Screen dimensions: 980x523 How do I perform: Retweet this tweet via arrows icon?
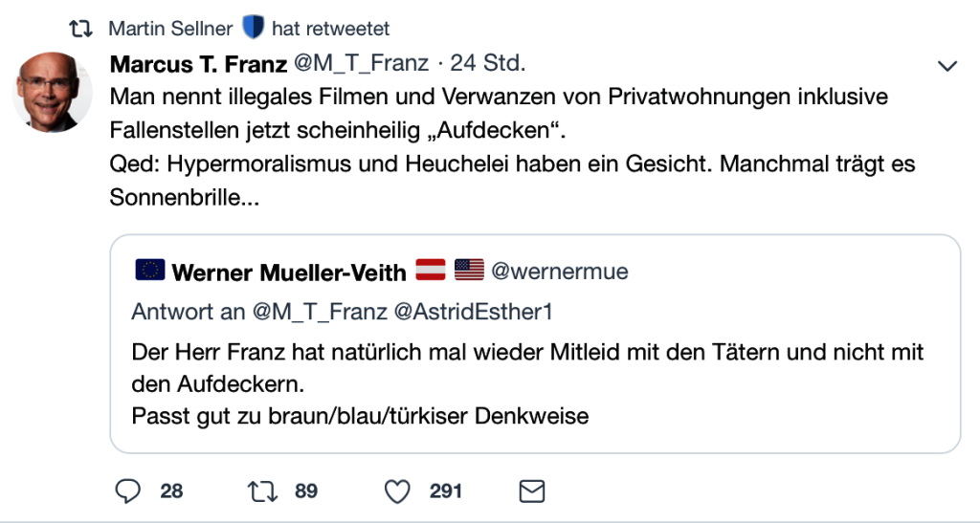(x=260, y=491)
